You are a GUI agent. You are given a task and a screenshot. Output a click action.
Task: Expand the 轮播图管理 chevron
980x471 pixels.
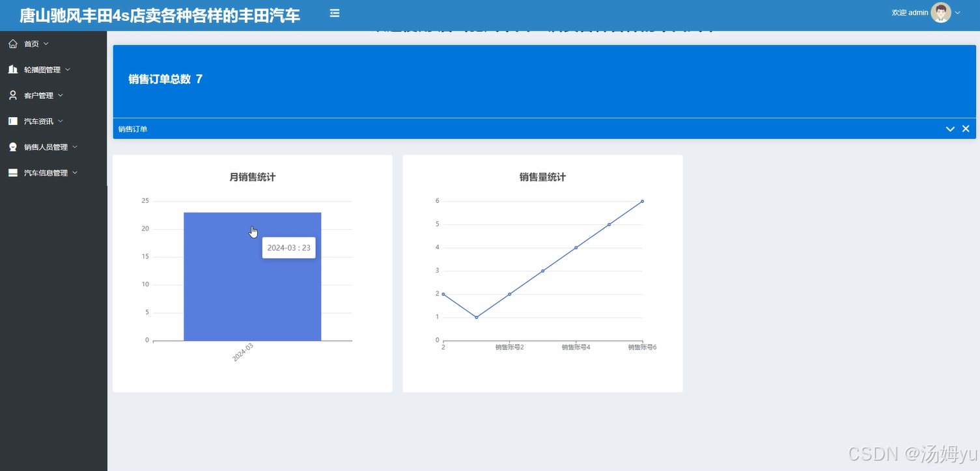click(68, 70)
